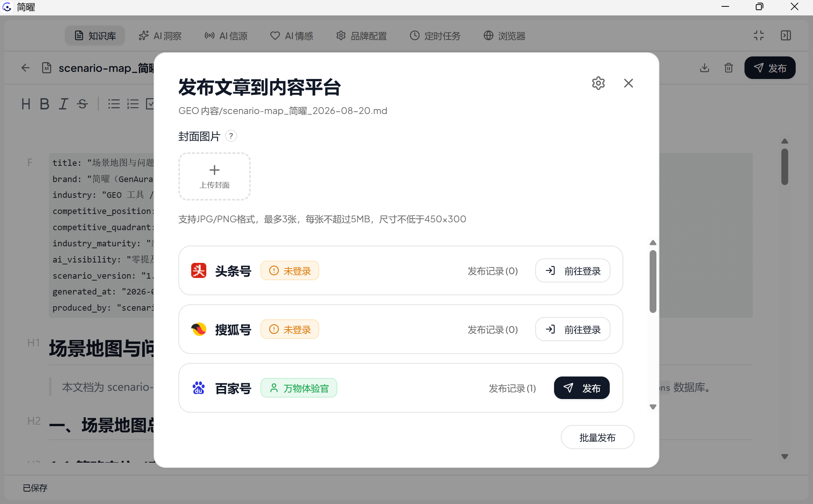
Task: Click the 头条号 platform name
Action: pos(233,271)
